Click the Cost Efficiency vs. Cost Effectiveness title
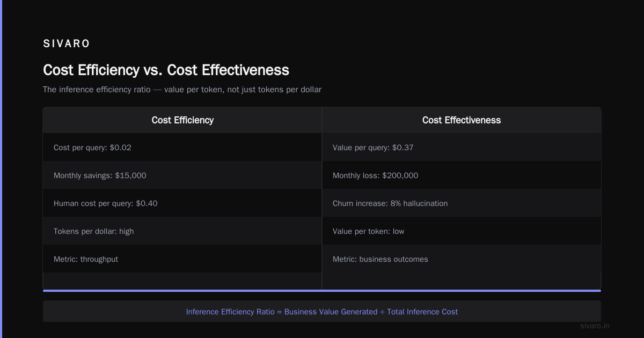The height and width of the screenshot is (338, 644). 166,70
